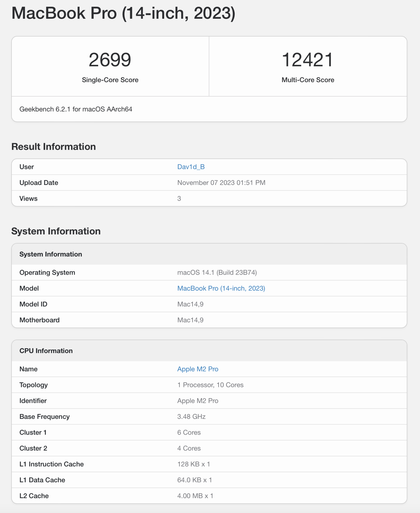Click the Topology row label
This screenshot has width=420, height=513.
click(x=34, y=385)
